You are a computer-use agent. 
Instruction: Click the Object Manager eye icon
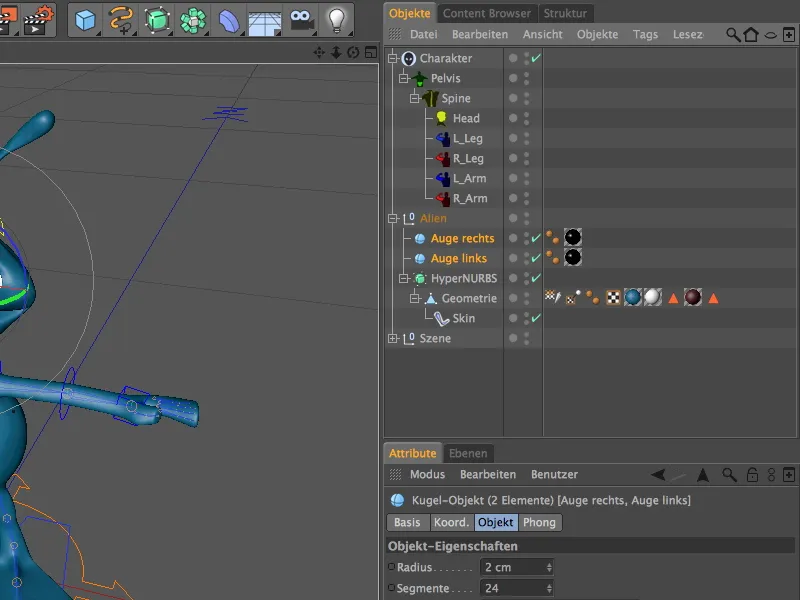click(770, 35)
